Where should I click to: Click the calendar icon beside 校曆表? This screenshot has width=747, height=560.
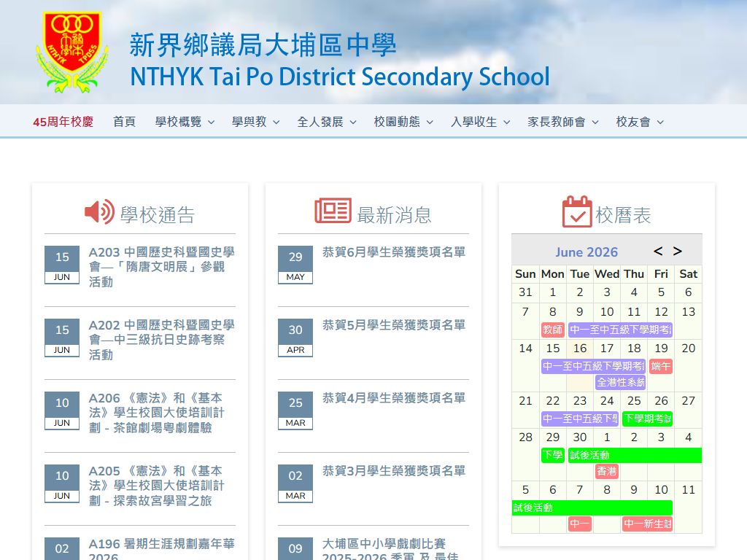tap(577, 211)
